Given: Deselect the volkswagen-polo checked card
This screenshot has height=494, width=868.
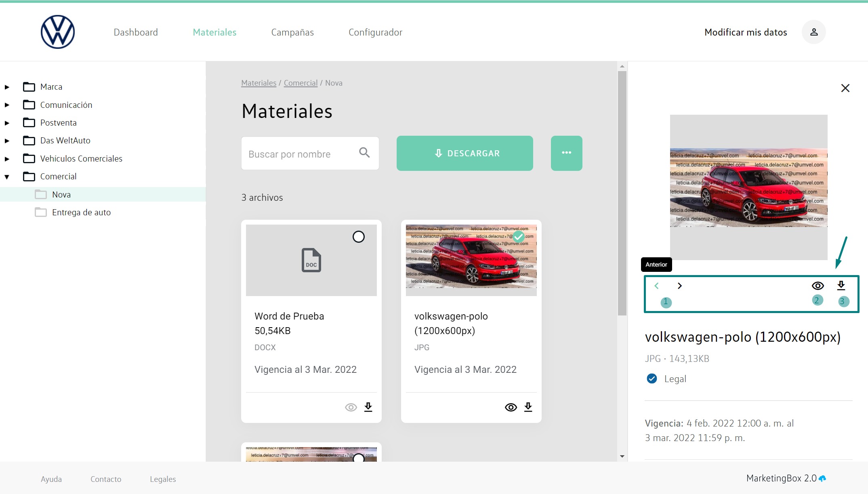Looking at the screenshot, I should click(x=519, y=237).
